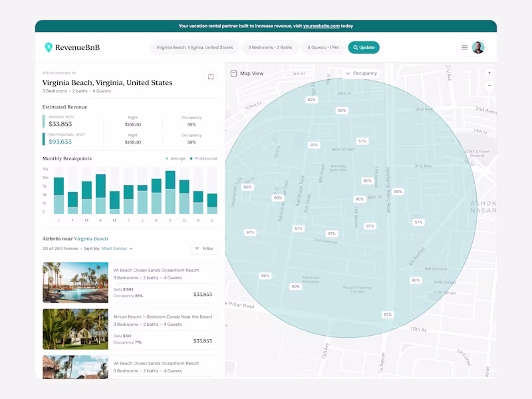Open the Virginia Beach link in Airbnbs near

[x=91, y=239]
